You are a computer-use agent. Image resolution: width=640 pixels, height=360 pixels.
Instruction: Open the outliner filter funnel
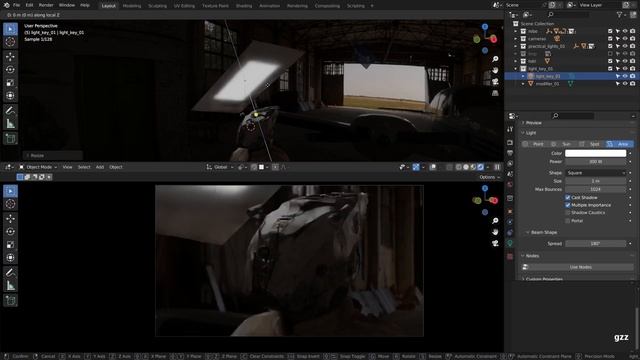tap(620, 15)
